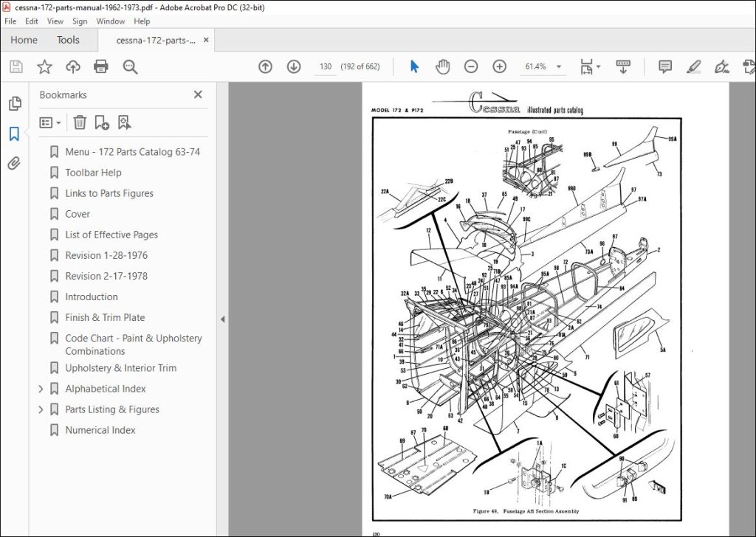756x537 pixels.
Task: Select the cessna-172-parts document tab
Action: point(156,41)
